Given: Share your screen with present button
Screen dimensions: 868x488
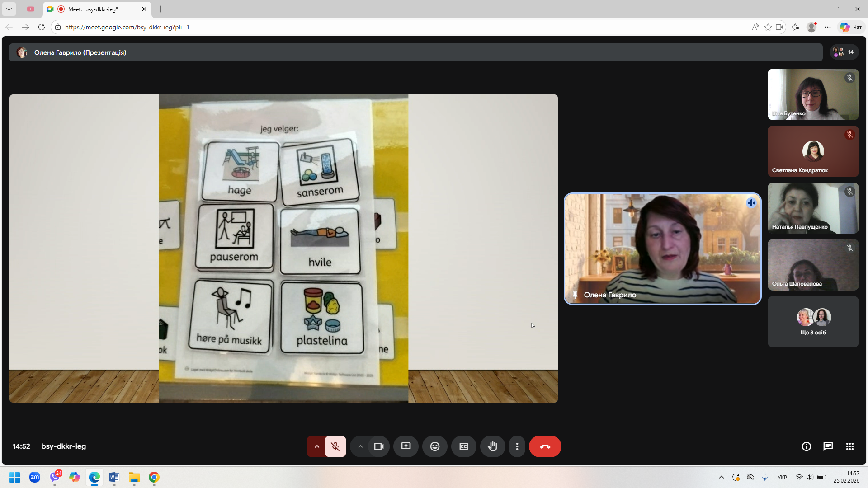Looking at the screenshot, I should click(x=406, y=446).
